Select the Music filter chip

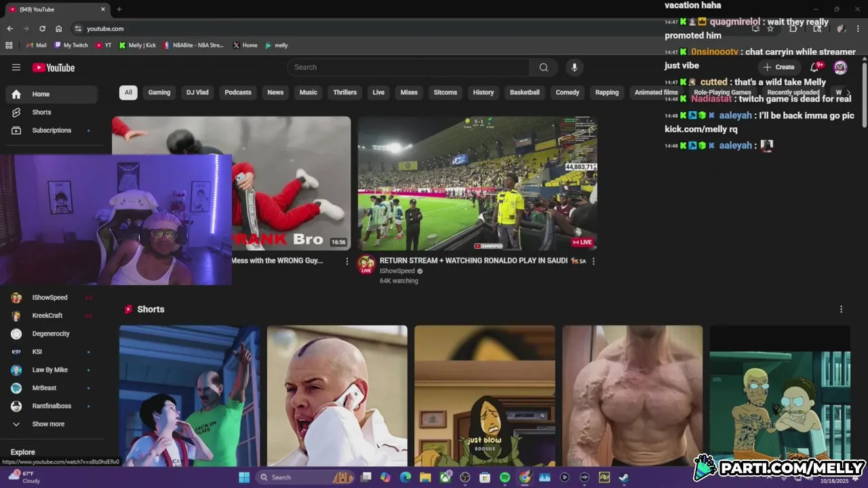(309, 92)
